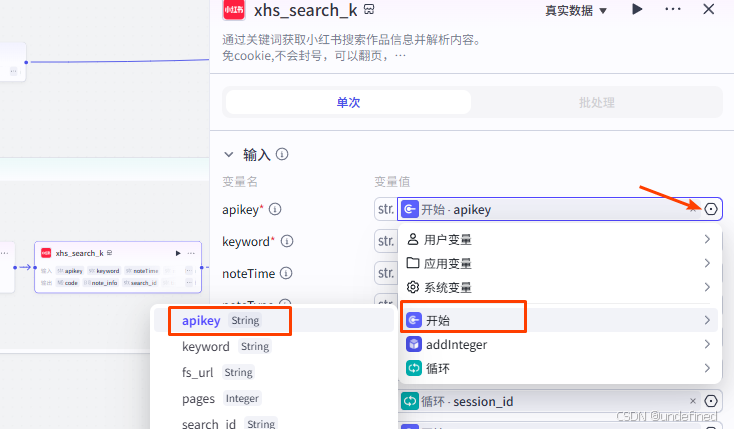Show info tooltip next to 输入 heading
The height and width of the screenshot is (429, 734).
point(282,154)
